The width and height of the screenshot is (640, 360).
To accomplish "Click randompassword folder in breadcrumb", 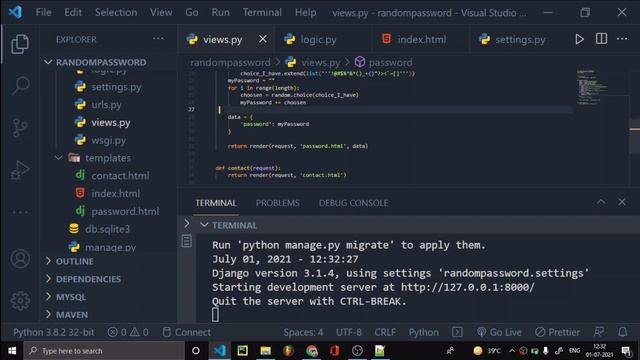I will click(230, 62).
